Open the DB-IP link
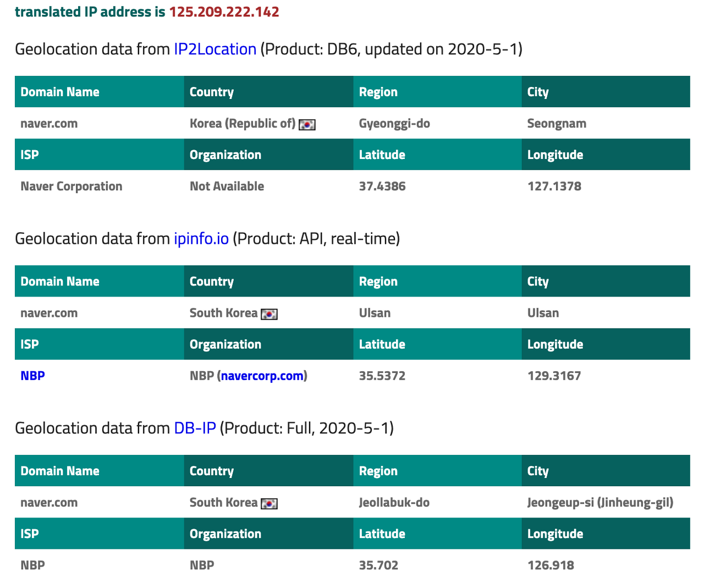The height and width of the screenshot is (588, 704). pos(195,428)
